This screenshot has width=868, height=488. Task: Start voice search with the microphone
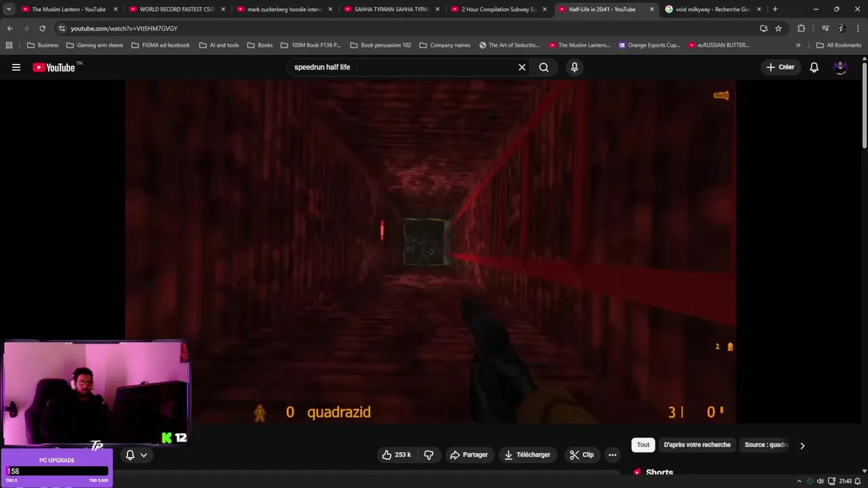(x=574, y=67)
